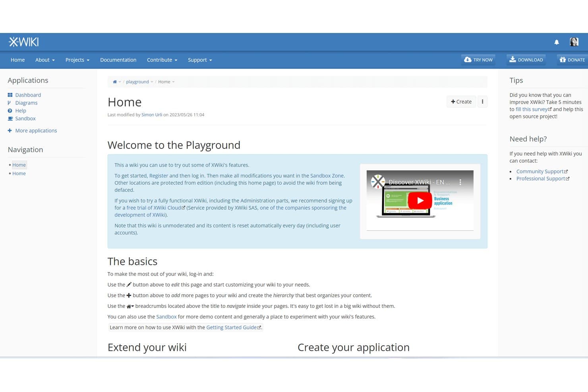The width and height of the screenshot is (588, 392).
Task: Click the XWiki channel icon on video
Action: pos(378,182)
